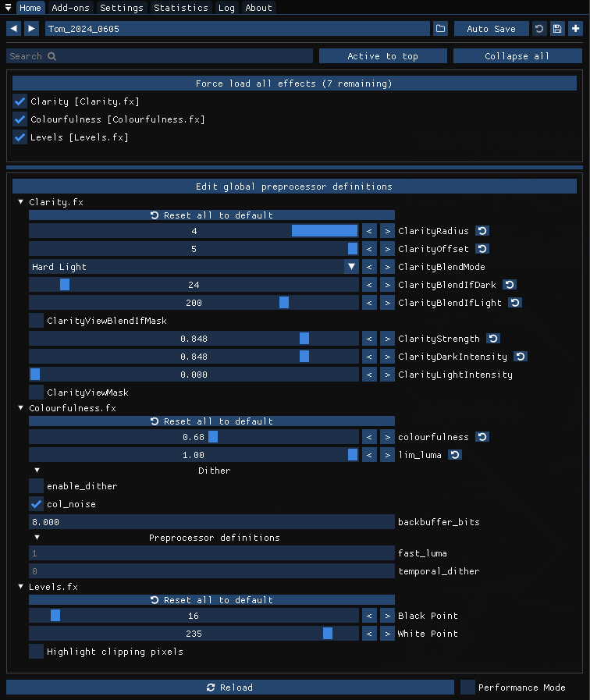Reset ClarityStrength using its reset icon
This screenshot has width=590, height=700.
click(493, 339)
